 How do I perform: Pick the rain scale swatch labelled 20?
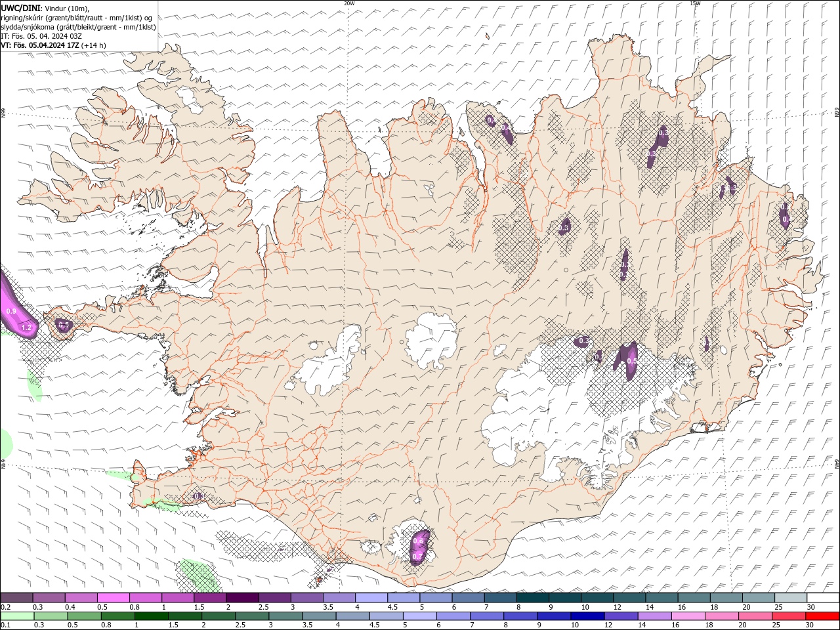pyautogui.click(x=755, y=616)
